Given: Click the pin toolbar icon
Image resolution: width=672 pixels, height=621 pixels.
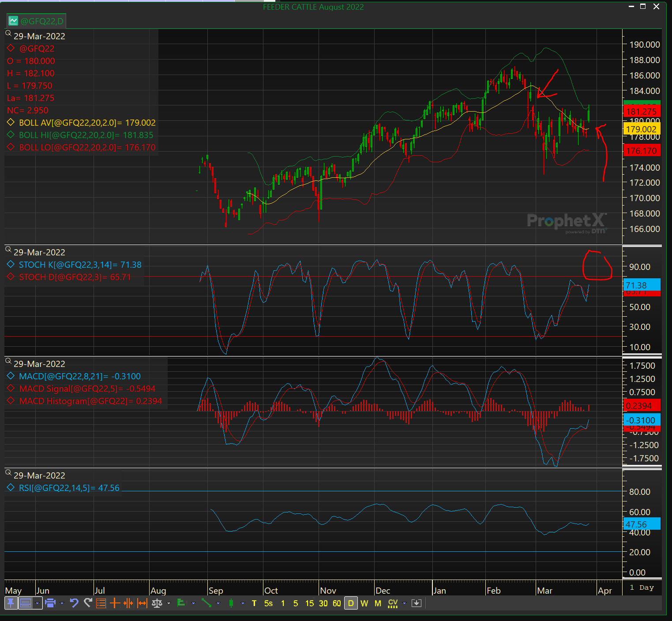Looking at the screenshot, I should tap(11, 603).
